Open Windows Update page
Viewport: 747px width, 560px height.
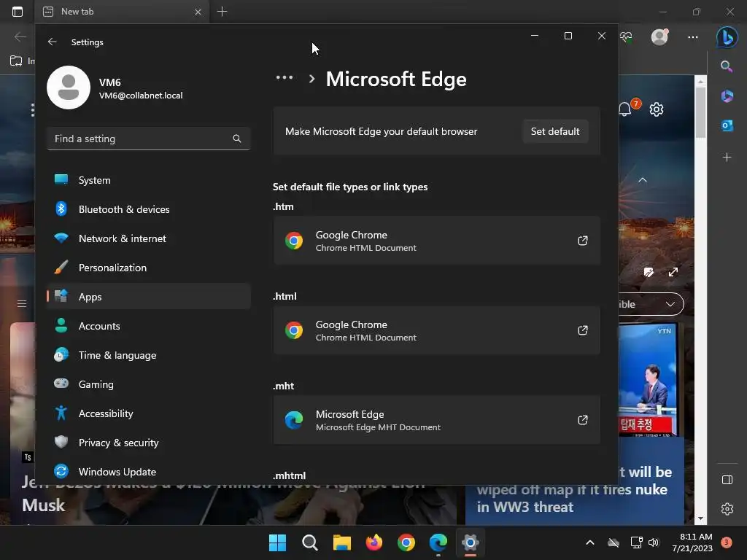[x=149, y=472]
